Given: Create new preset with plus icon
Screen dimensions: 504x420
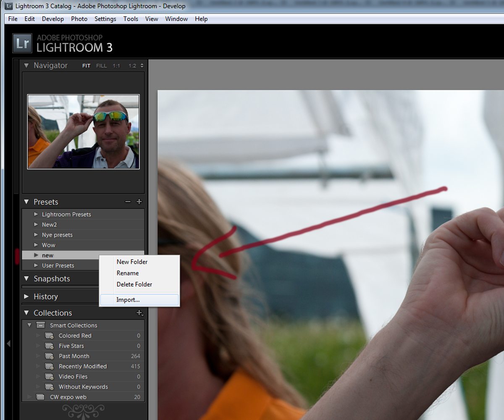Looking at the screenshot, I should tap(139, 202).
